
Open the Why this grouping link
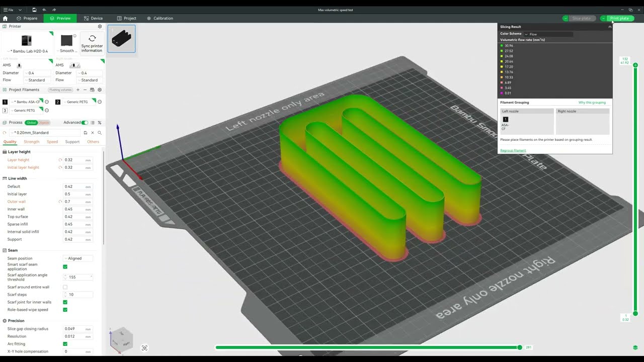pyautogui.click(x=592, y=103)
